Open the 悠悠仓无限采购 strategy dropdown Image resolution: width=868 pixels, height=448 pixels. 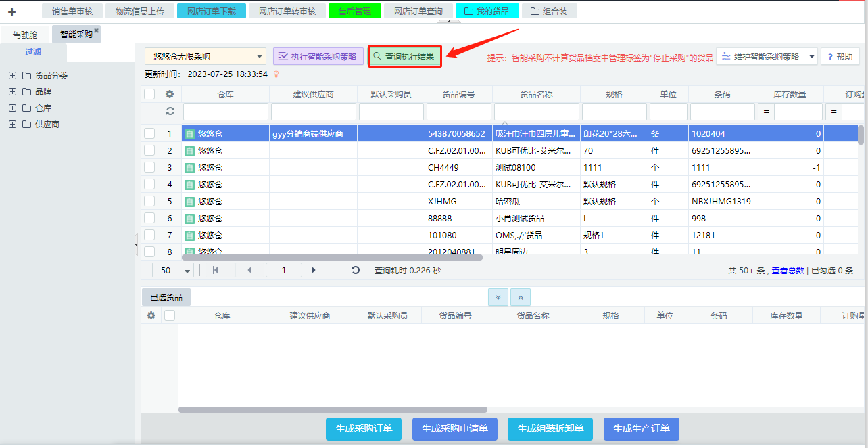(x=206, y=57)
